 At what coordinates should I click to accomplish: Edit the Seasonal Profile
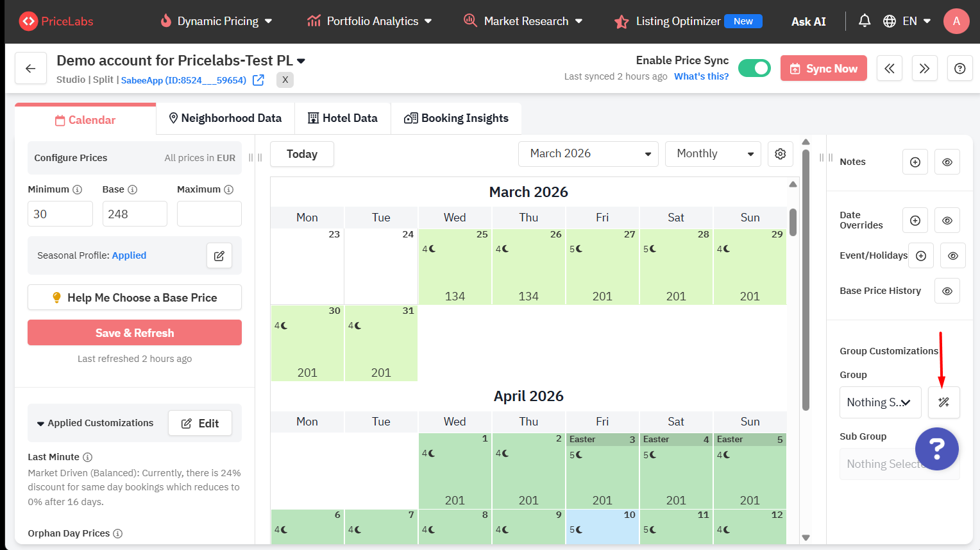tap(219, 255)
